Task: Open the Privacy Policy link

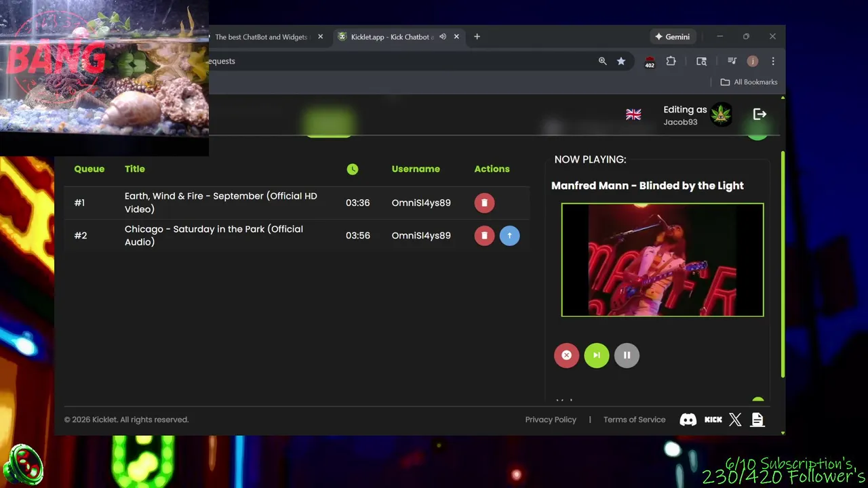Action: (x=551, y=420)
